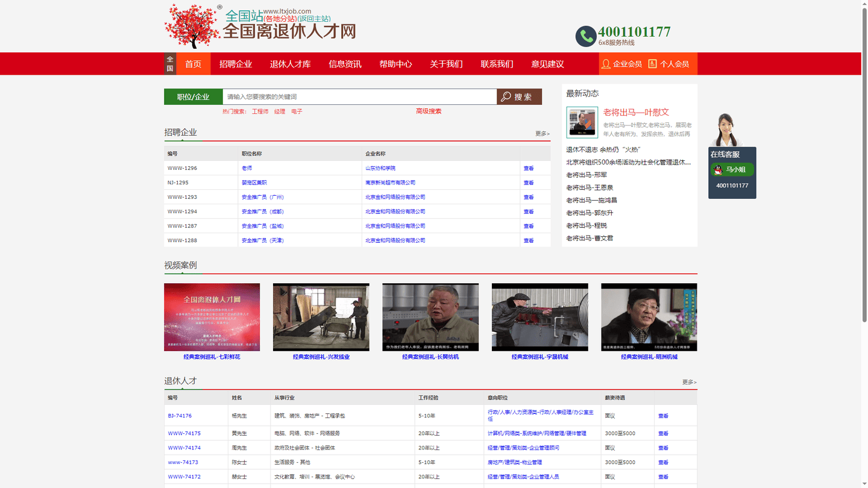This screenshot has width=868, height=488.
Task: Click the keyword search input field
Action: (x=360, y=97)
